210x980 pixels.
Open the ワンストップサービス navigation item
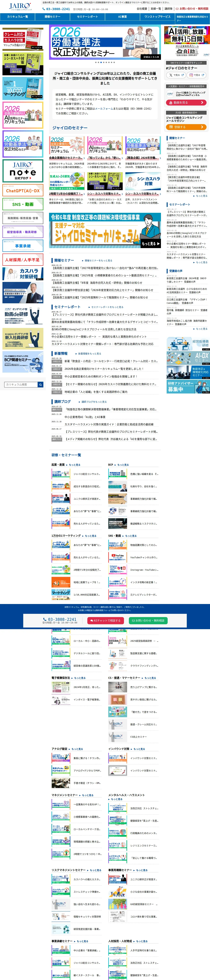click(x=157, y=17)
